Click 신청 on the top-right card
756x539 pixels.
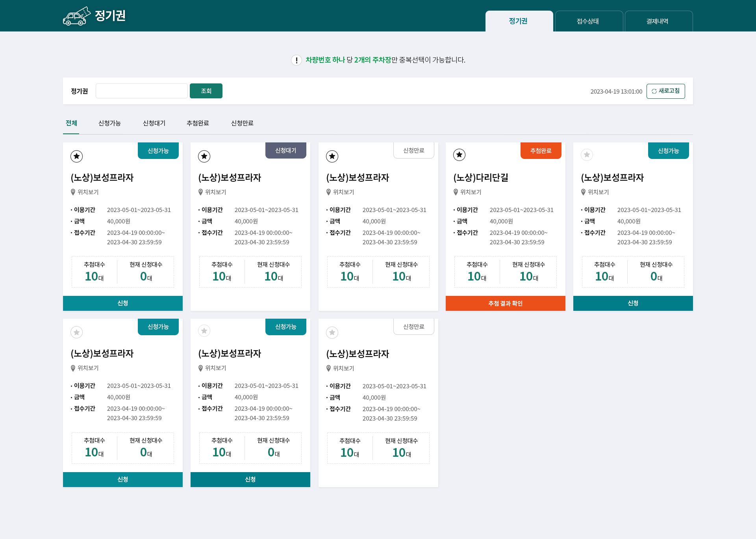click(633, 303)
